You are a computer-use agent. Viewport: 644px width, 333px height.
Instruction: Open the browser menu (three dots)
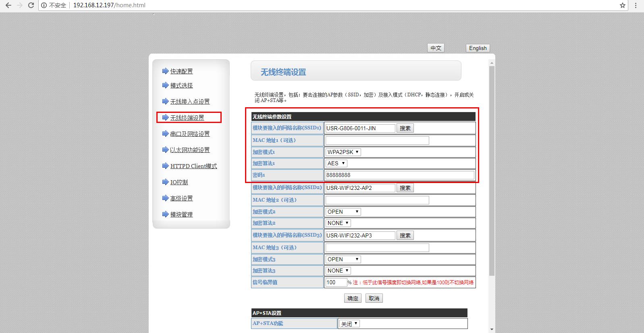point(636,5)
